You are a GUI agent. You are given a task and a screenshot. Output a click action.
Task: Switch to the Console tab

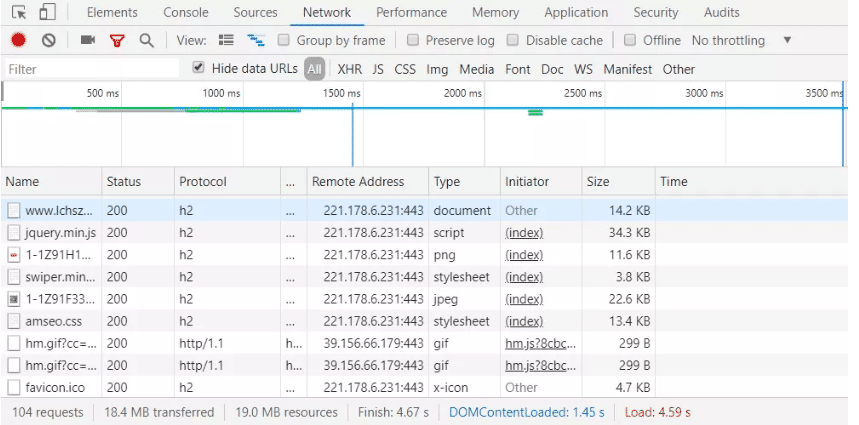(186, 13)
